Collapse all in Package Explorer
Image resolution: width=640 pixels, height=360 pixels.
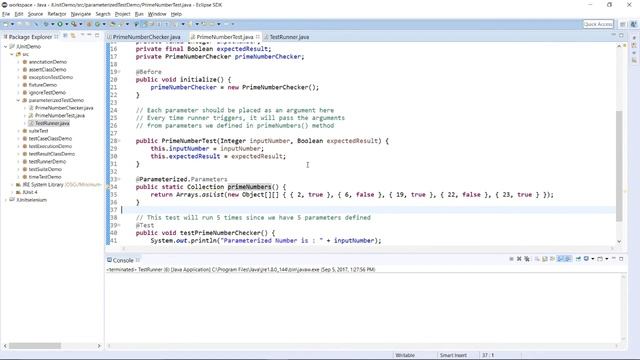[65, 36]
